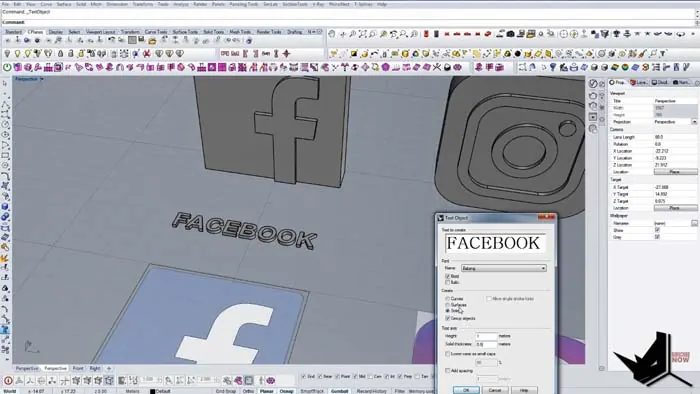
Task: Select the Front viewport tab
Action: tap(78, 369)
